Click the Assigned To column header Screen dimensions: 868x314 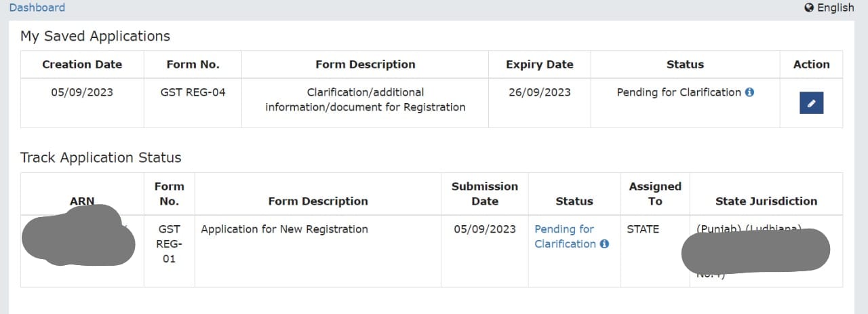(654, 193)
